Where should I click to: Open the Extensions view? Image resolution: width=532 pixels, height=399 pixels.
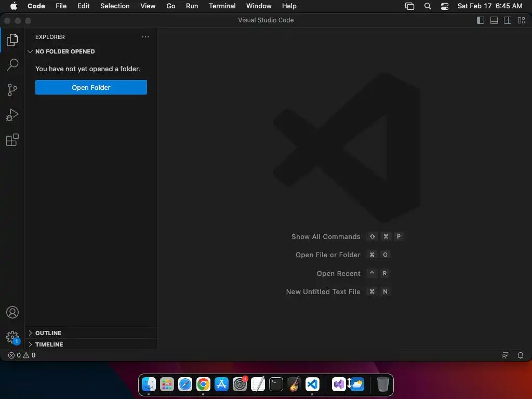click(x=12, y=140)
